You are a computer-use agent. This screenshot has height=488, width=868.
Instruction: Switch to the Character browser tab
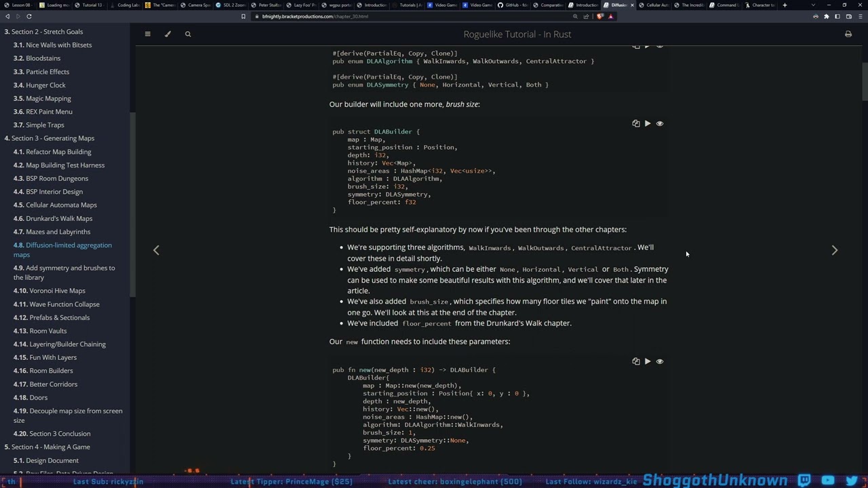pyautogui.click(x=759, y=5)
